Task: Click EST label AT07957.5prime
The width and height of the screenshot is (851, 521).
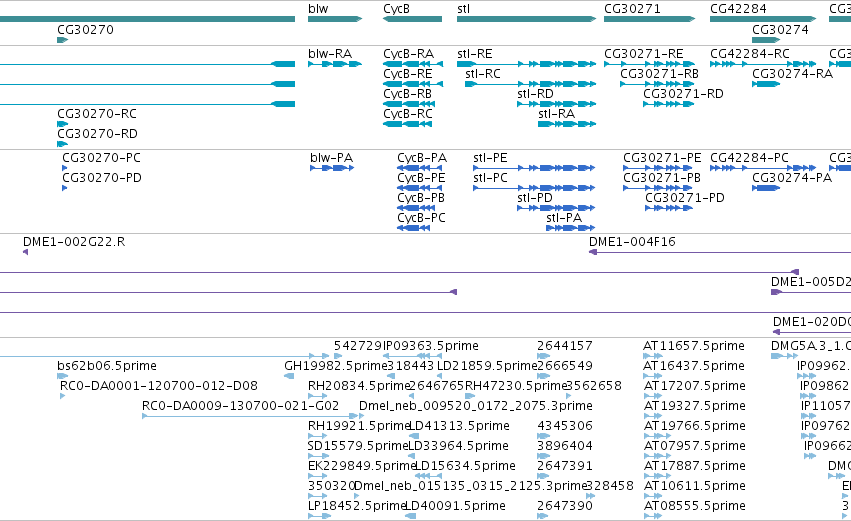Action: tap(694, 446)
